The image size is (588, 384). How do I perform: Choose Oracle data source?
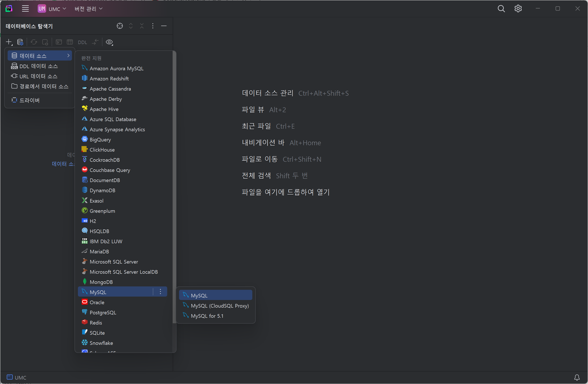click(123, 302)
